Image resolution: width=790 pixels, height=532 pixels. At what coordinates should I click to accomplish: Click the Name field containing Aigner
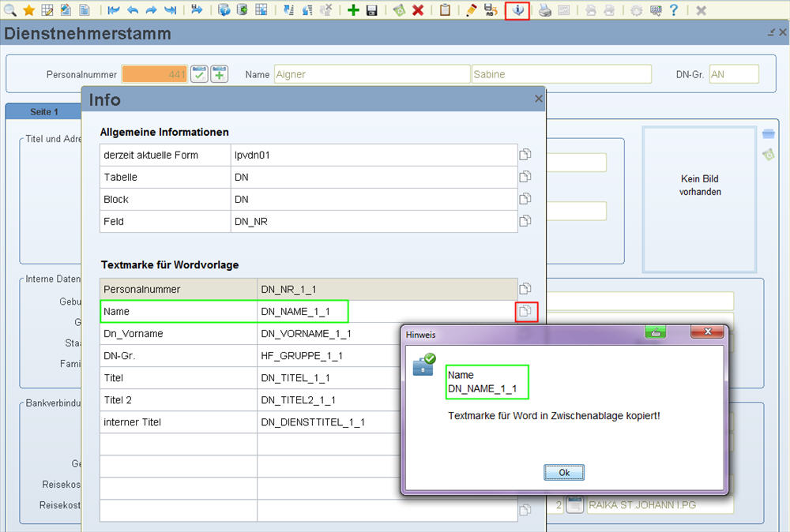click(371, 74)
